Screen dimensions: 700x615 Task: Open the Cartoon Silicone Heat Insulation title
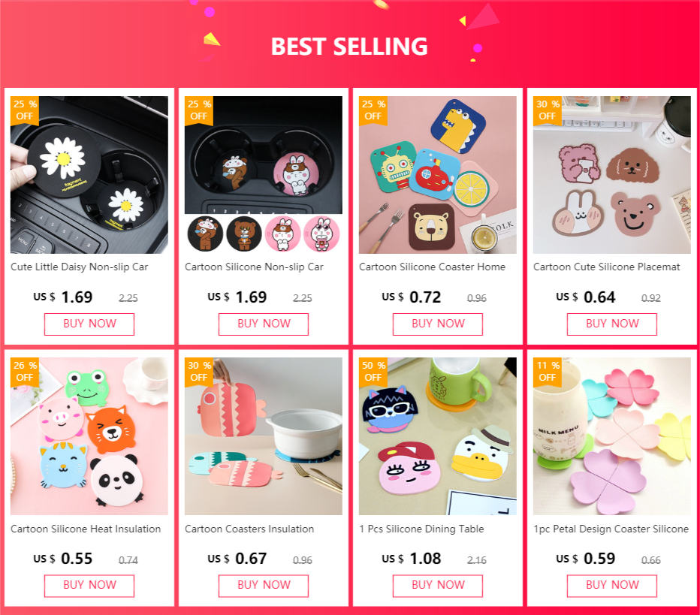[x=86, y=529]
